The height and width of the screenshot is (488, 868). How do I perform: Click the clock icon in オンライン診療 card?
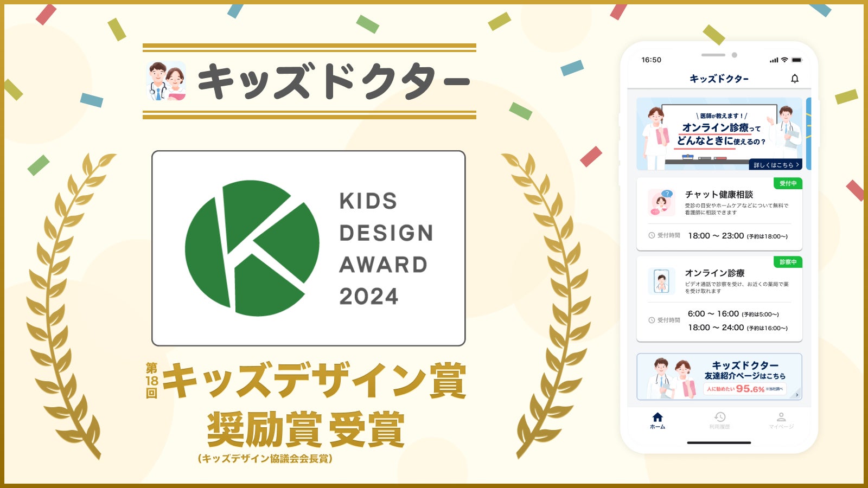652,320
